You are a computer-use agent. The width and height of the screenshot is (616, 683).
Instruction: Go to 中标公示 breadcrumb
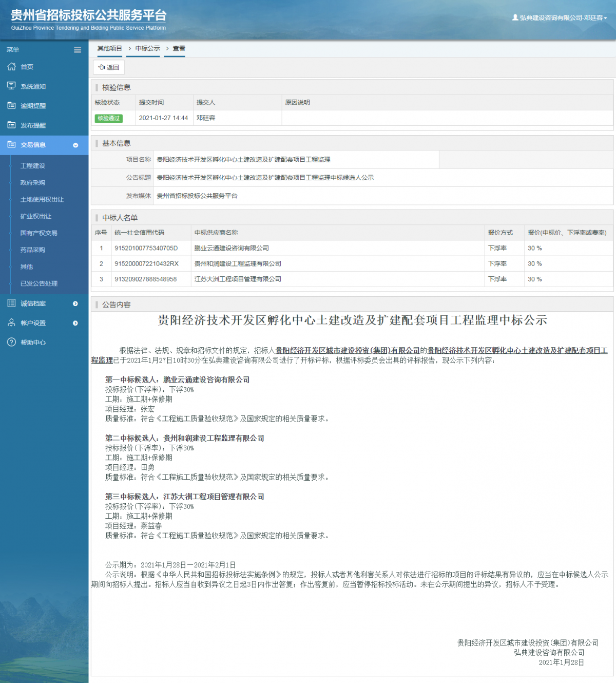pos(148,49)
